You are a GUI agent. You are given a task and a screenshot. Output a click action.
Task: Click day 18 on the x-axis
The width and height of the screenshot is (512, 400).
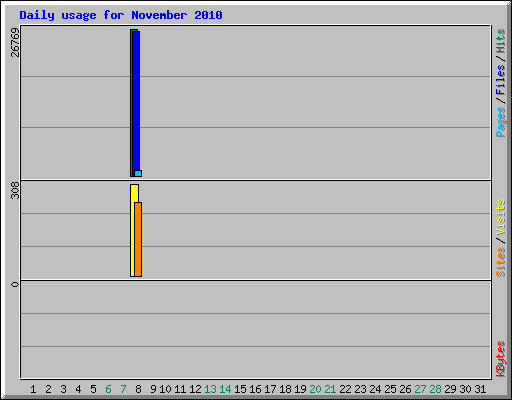coord(285,389)
